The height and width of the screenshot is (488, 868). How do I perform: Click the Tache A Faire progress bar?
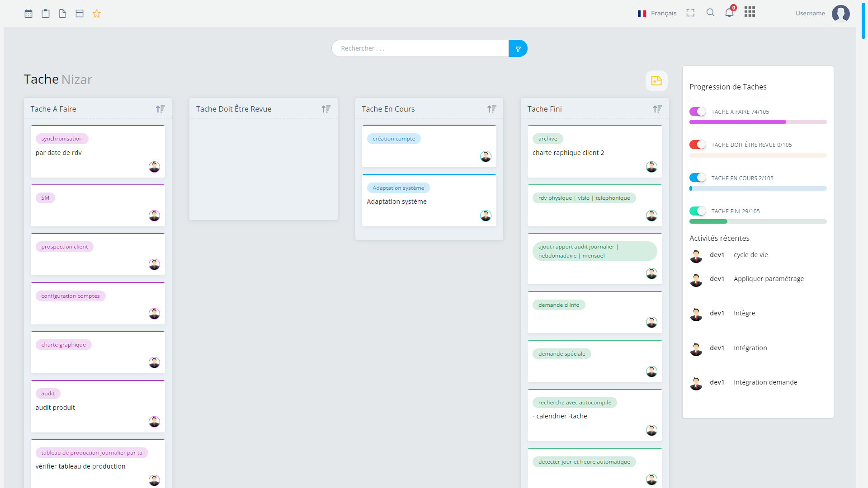click(x=758, y=122)
